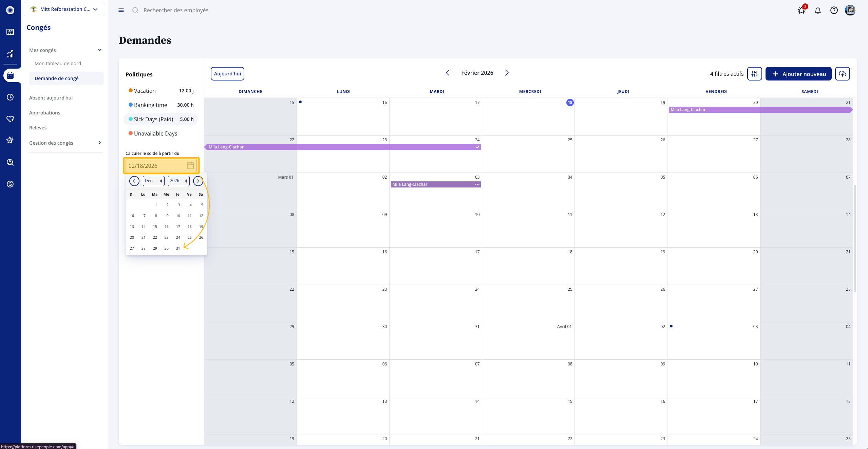Click the starred items icon with badge
Image resolution: width=868 pixels, height=449 pixels.
pyautogui.click(x=801, y=11)
